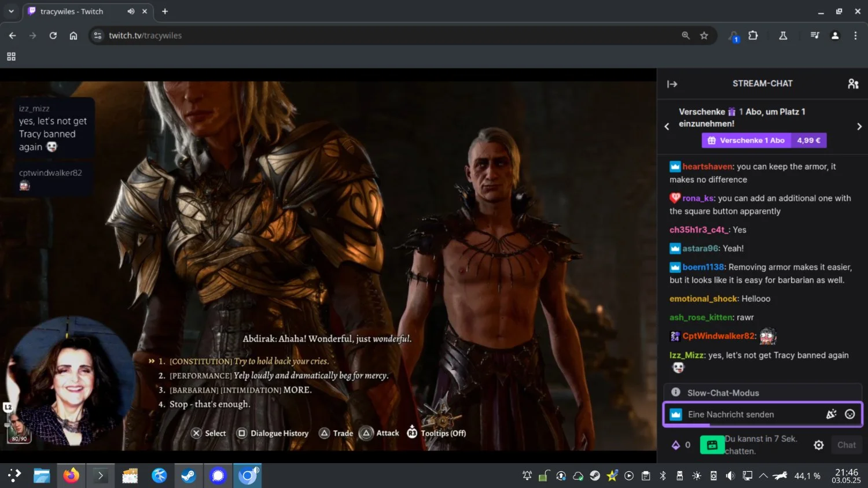Adjust volume via system tray speaker icon
This screenshot has width=868, height=488.
730,476
